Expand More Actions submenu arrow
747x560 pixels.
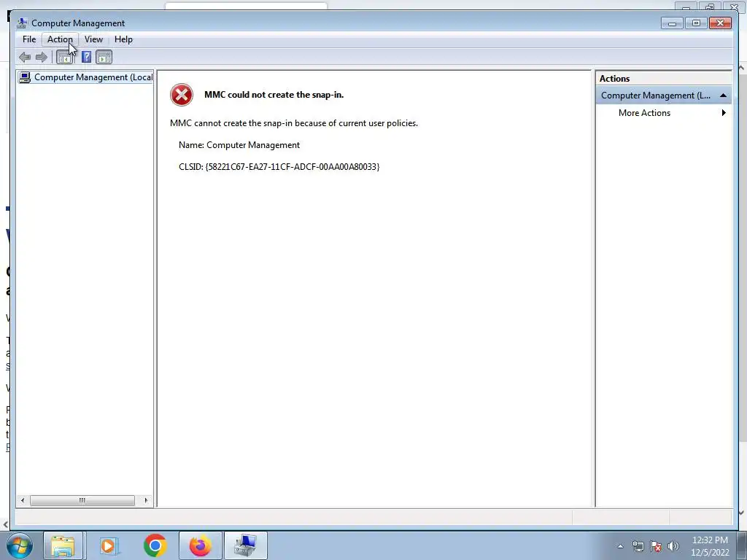pos(724,113)
